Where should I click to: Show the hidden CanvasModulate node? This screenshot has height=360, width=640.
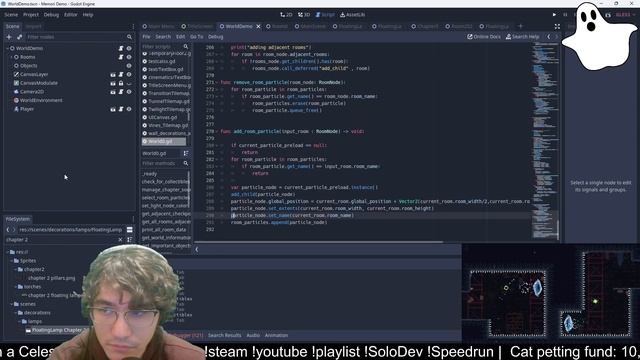(x=129, y=83)
